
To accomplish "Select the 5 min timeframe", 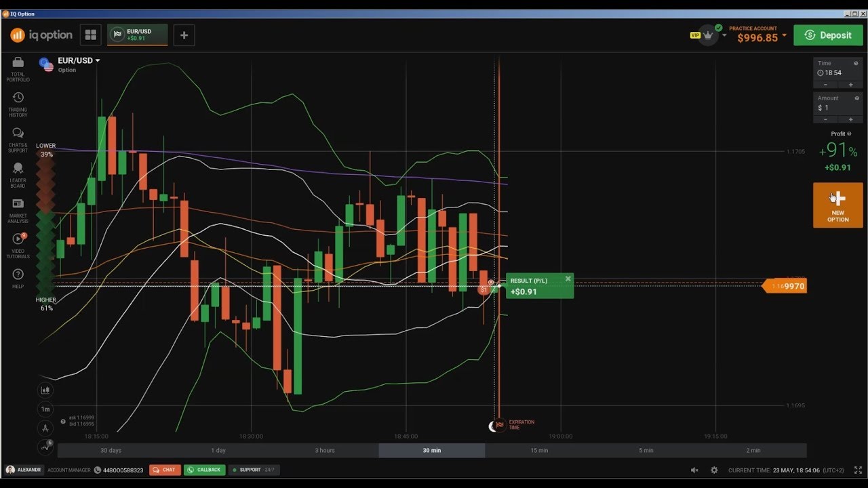I will 646,450.
